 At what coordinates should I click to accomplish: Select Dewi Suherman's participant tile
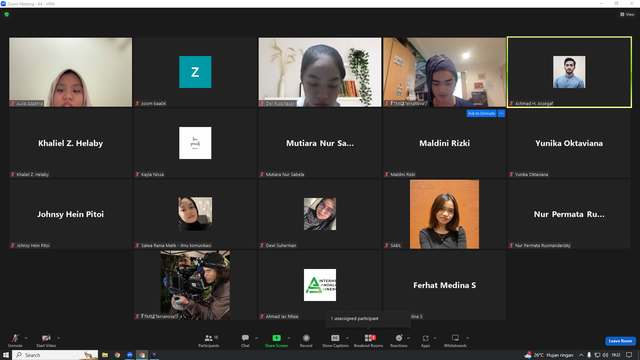click(320, 214)
